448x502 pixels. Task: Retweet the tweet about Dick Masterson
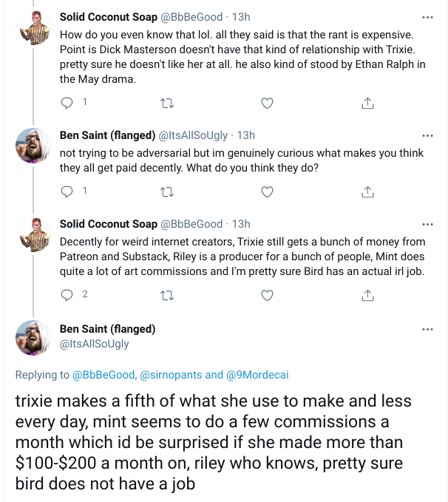[x=167, y=103]
